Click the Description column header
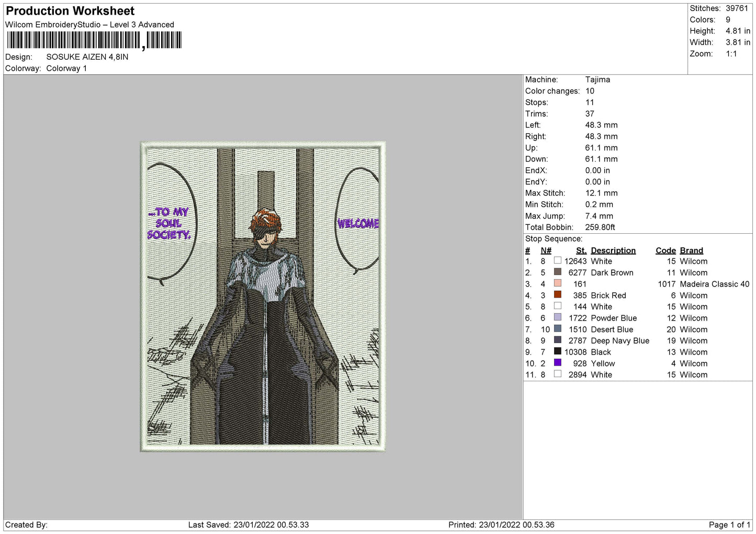 (x=613, y=251)
